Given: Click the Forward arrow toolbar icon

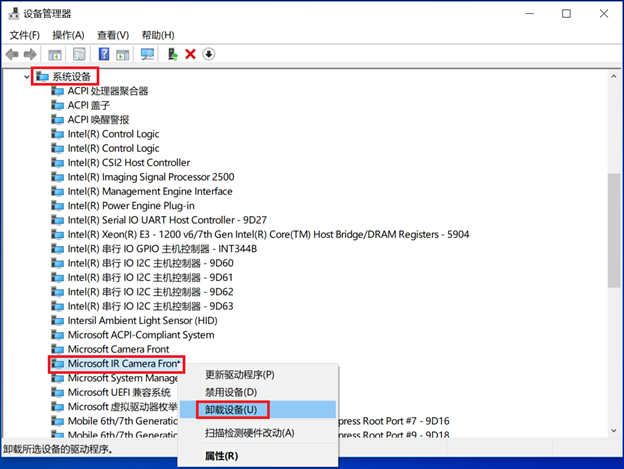Looking at the screenshot, I should click(x=30, y=54).
